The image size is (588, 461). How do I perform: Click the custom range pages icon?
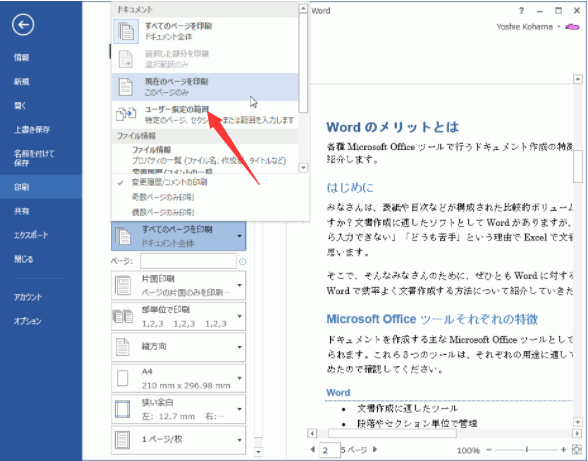(x=126, y=113)
